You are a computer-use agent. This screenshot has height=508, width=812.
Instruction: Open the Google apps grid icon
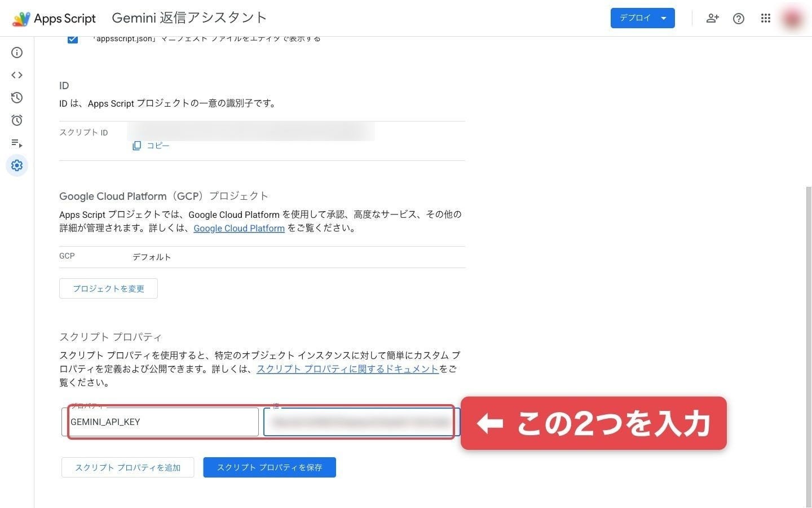765,19
